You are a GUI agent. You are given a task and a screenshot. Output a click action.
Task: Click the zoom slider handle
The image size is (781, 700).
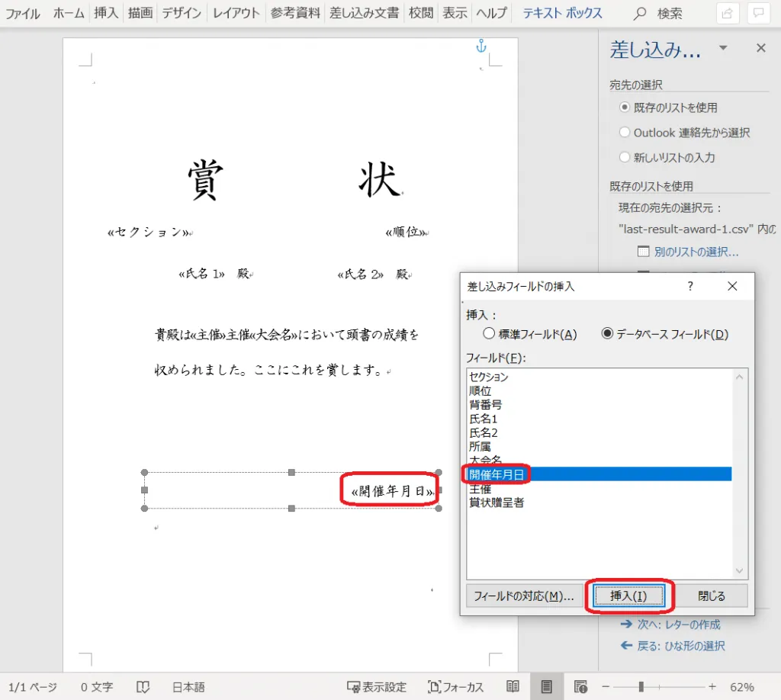pyautogui.click(x=641, y=686)
